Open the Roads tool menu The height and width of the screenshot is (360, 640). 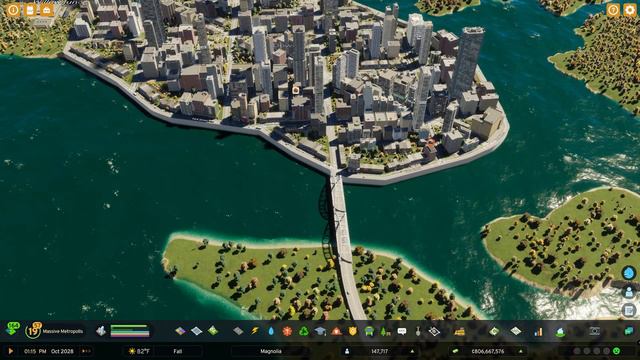point(238,331)
